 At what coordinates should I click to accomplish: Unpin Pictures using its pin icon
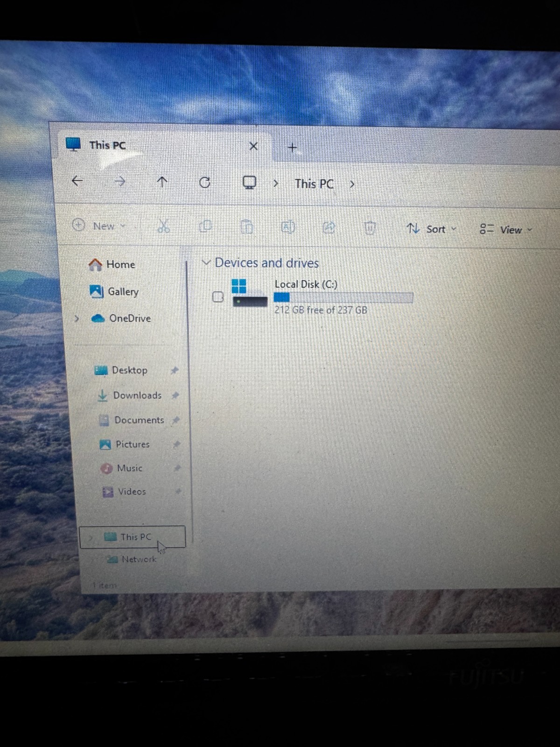pos(176,444)
